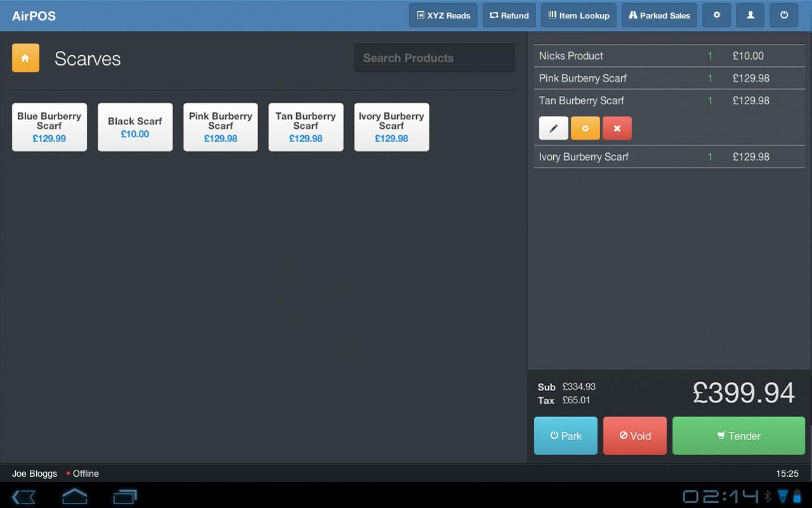Click the Android system clock
Image resolution: width=812 pixels, height=508 pixels.
721,496
